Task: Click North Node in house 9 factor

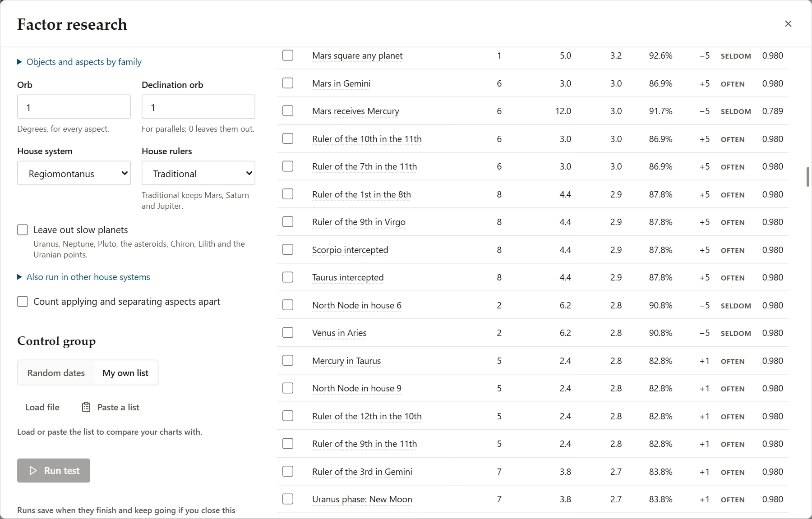Action: click(x=357, y=388)
